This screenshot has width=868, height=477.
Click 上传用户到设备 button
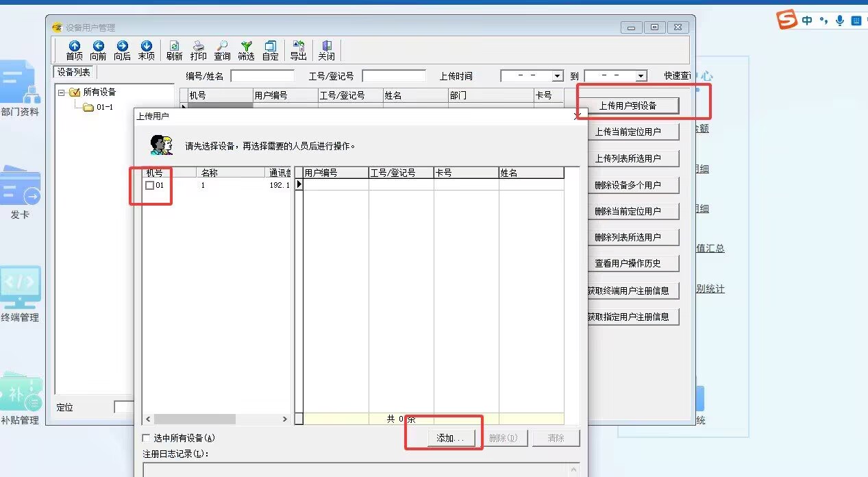click(x=628, y=106)
